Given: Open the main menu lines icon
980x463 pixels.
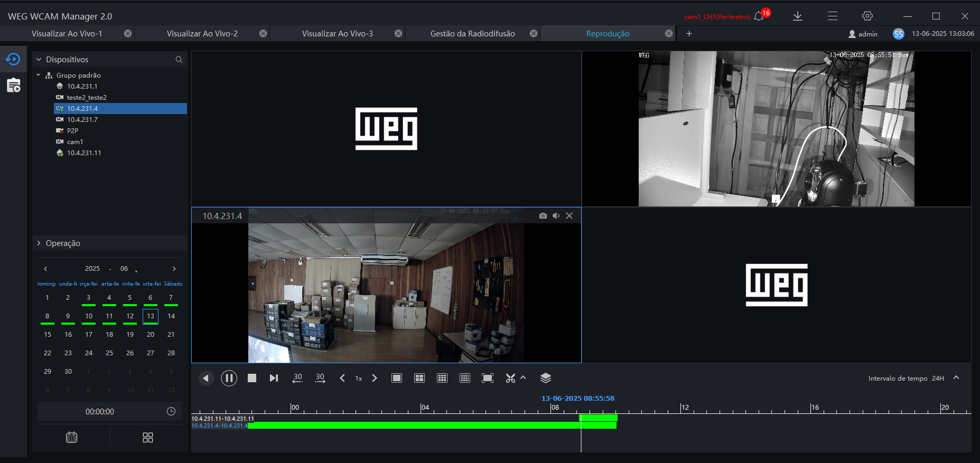Looking at the screenshot, I should (833, 16).
